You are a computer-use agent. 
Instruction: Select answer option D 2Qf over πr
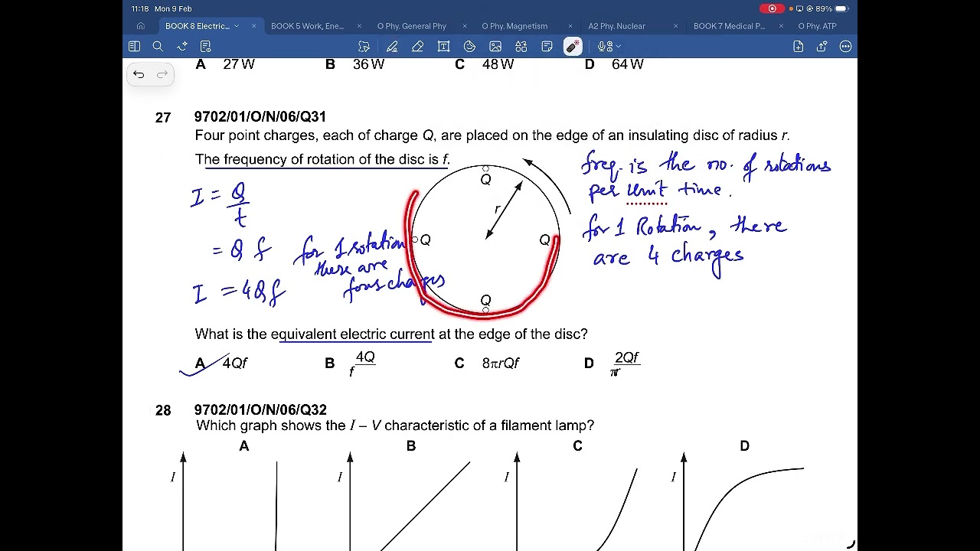pyautogui.click(x=612, y=364)
